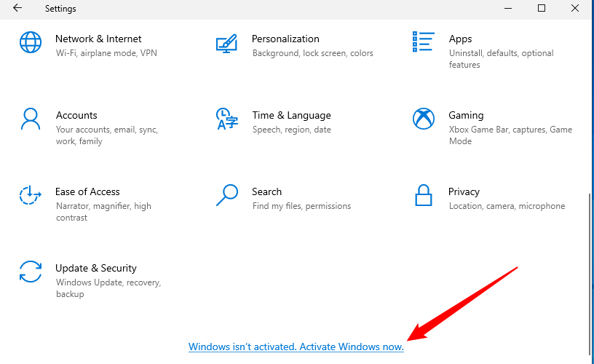
Task: Click the 'Privacy' heading text
Action: tap(464, 191)
